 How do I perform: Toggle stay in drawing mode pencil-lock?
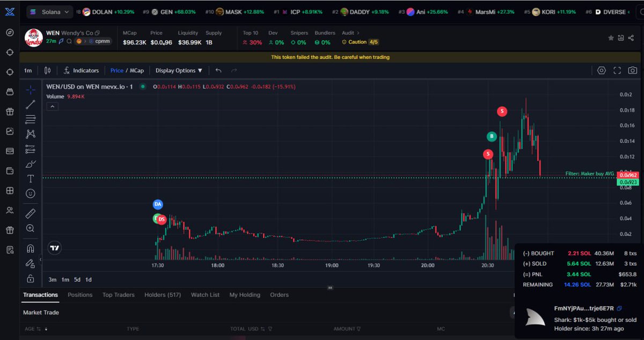coord(31,263)
